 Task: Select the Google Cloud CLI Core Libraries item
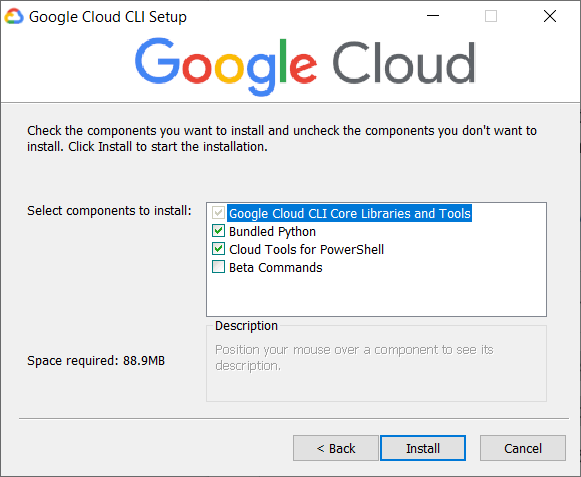coord(349,213)
